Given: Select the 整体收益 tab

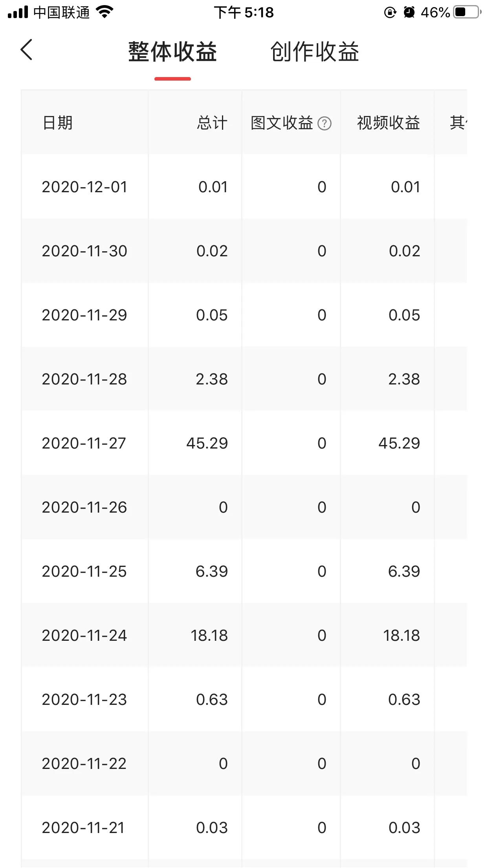Looking at the screenshot, I should [172, 51].
